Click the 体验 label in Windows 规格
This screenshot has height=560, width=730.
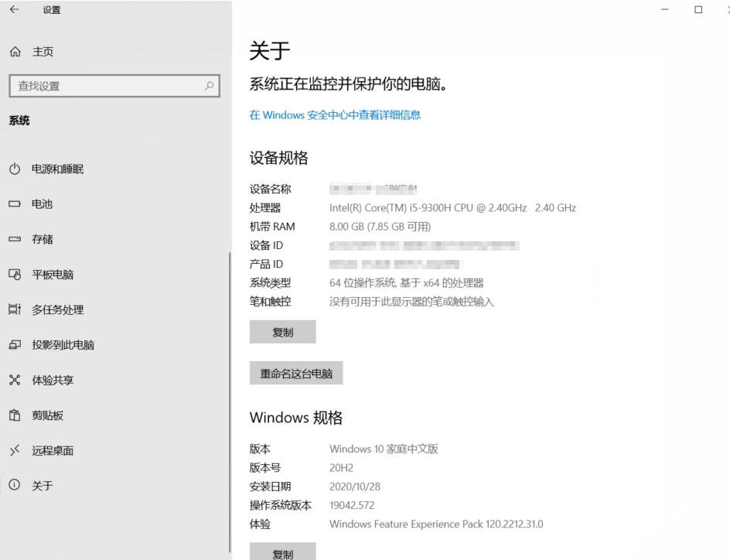click(x=260, y=524)
